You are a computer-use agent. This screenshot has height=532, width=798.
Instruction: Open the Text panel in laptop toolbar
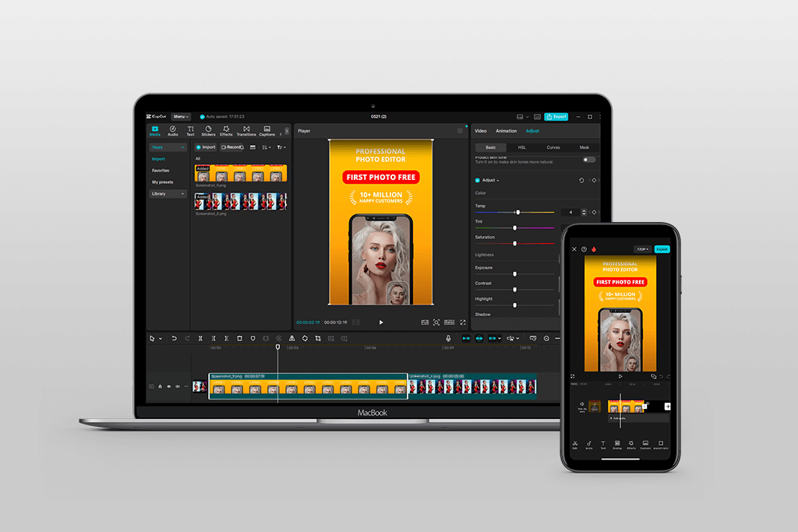click(x=190, y=131)
